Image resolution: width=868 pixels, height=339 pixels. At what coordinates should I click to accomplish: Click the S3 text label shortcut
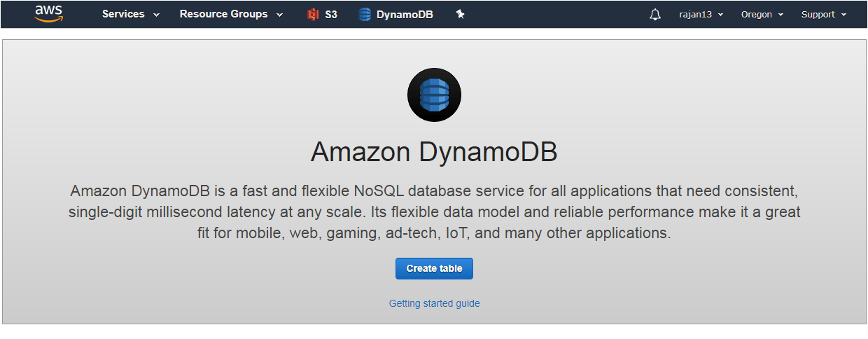click(331, 15)
